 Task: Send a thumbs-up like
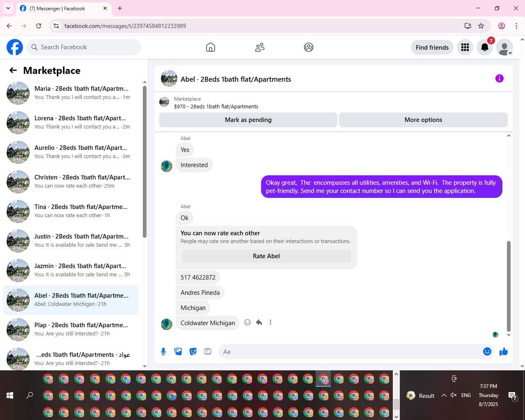coord(504,351)
